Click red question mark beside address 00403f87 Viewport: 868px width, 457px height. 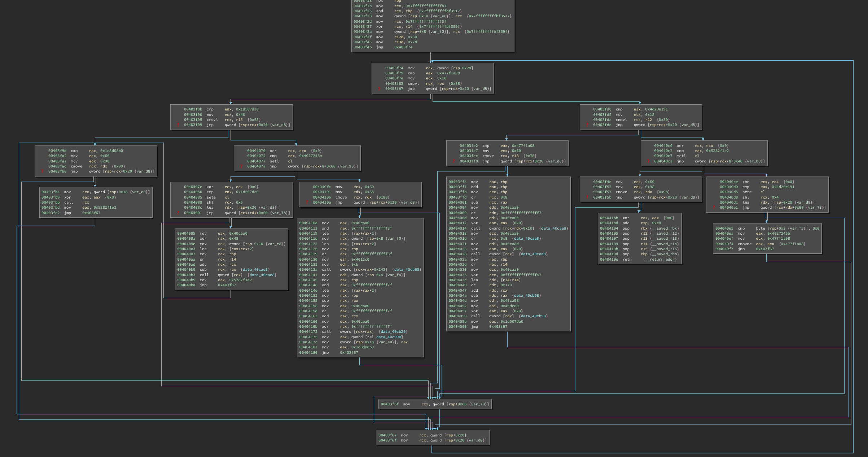(379, 89)
